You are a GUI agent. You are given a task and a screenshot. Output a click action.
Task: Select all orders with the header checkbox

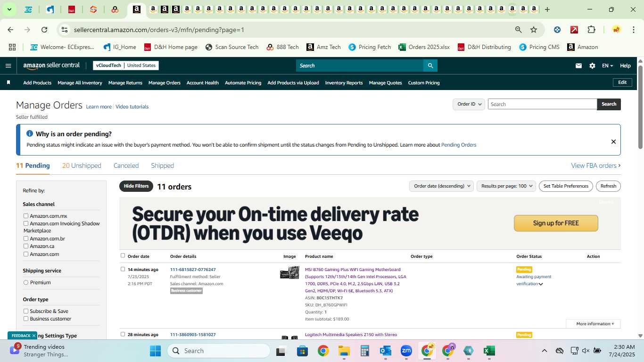pyautogui.click(x=123, y=255)
